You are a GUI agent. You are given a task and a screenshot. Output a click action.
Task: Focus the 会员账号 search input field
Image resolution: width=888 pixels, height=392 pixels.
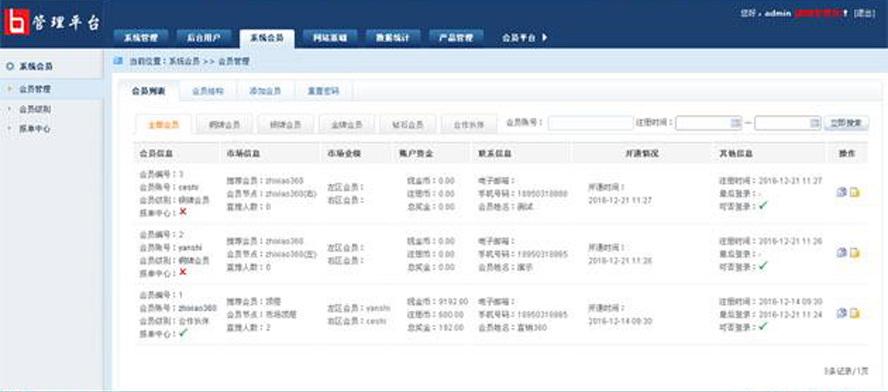pos(590,123)
